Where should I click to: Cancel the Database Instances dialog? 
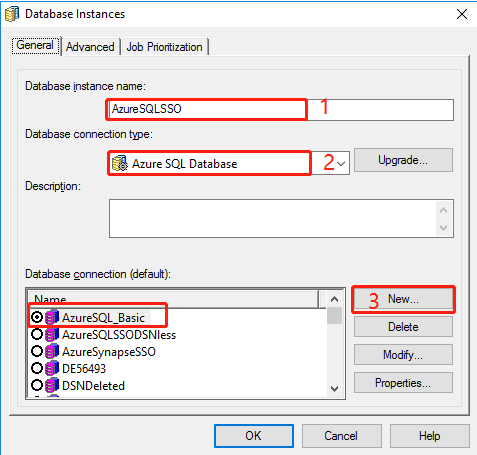click(342, 436)
